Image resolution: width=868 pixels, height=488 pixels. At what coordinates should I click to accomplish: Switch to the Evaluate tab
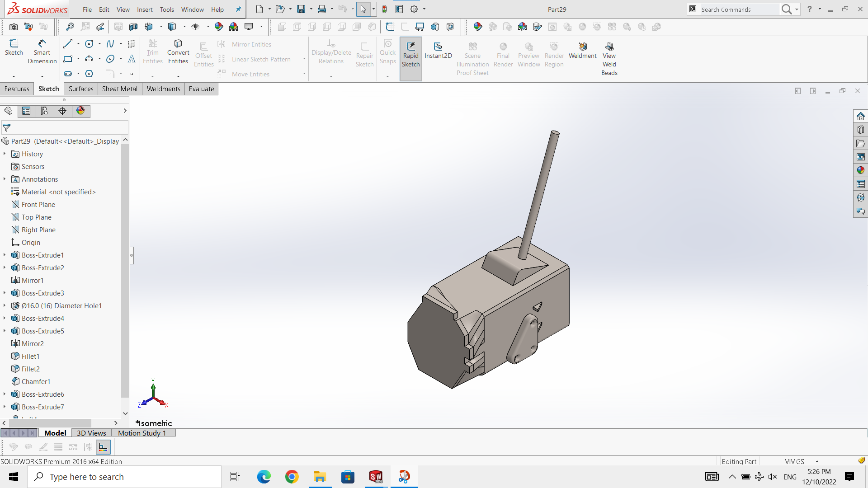(x=201, y=89)
